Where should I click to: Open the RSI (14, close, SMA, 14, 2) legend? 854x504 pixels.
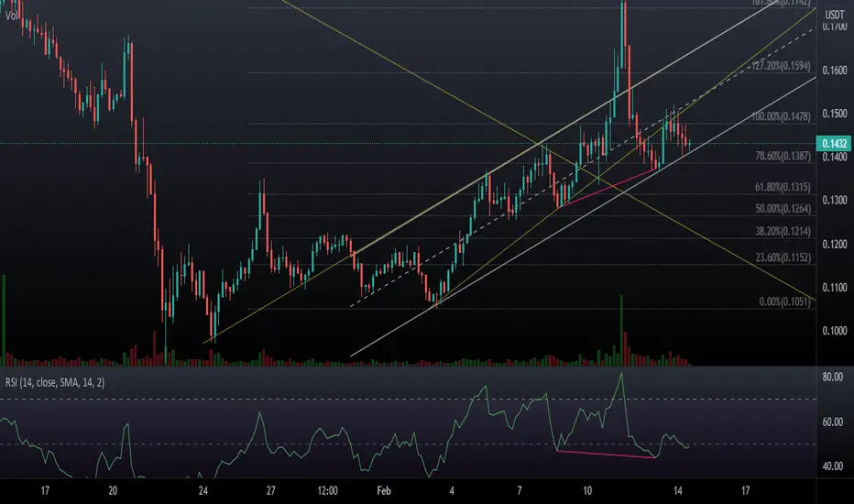[54, 382]
